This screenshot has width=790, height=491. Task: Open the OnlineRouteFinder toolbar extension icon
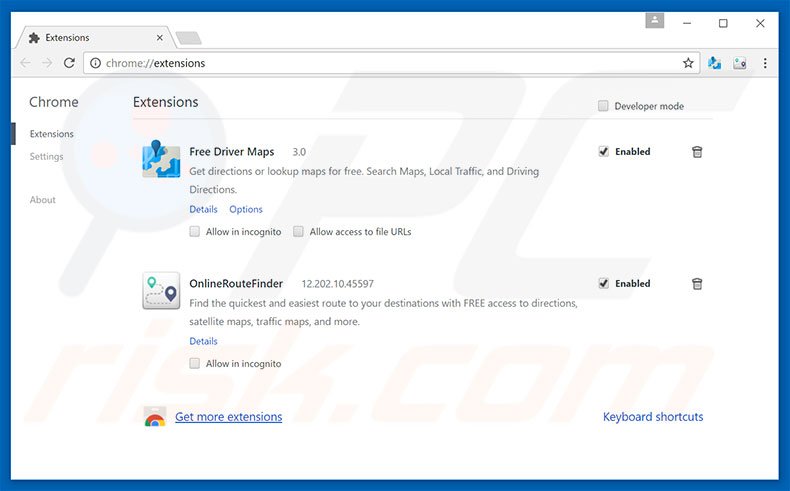[740, 63]
